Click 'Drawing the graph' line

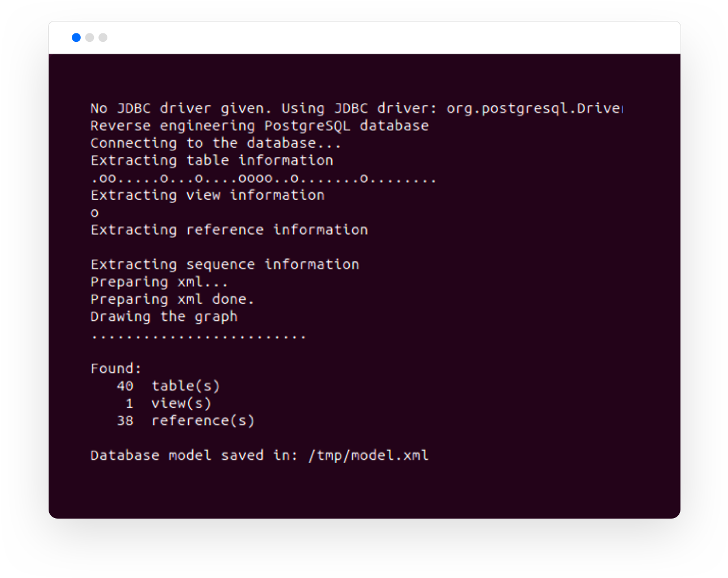coord(164,317)
